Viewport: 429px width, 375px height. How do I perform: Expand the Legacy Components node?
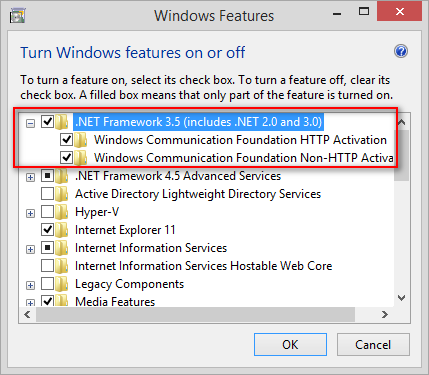(x=30, y=285)
